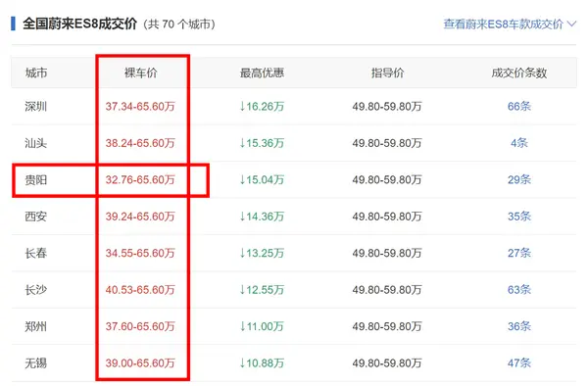The width and height of the screenshot is (588, 386).
Task: Select the city cell 深圳
Action: pos(35,107)
